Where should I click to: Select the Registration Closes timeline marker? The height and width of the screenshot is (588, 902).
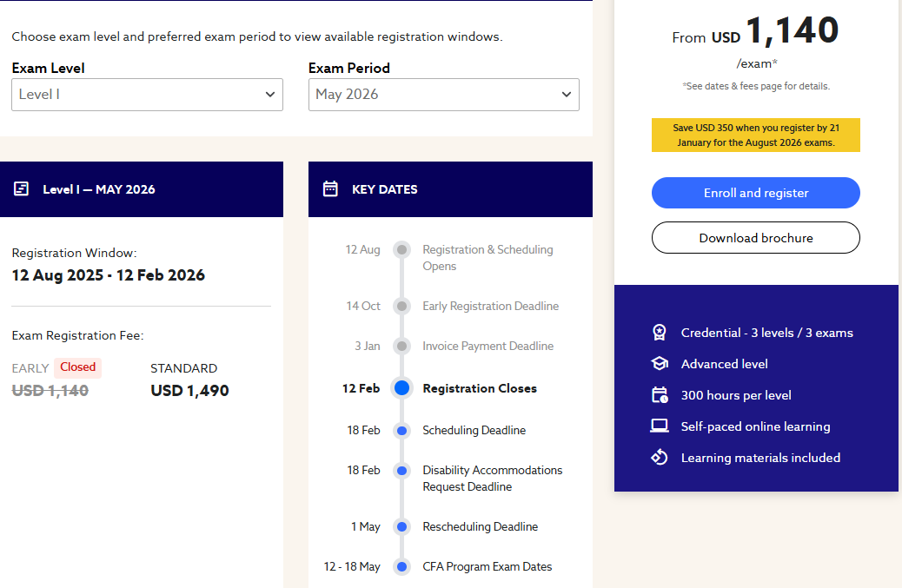point(401,388)
